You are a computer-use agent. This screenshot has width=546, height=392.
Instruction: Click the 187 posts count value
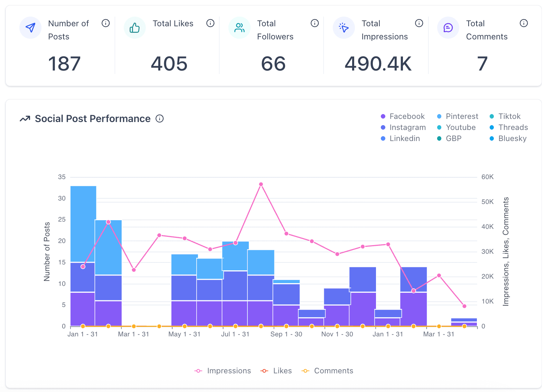(x=64, y=64)
